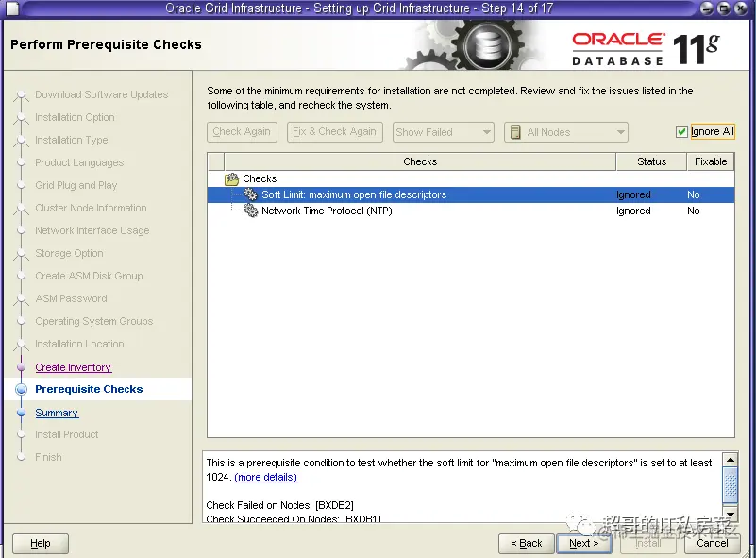Click the Checks folder icon
Image resolution: width=756 pixels, height=558 pixels.
[x=232, y=179]
